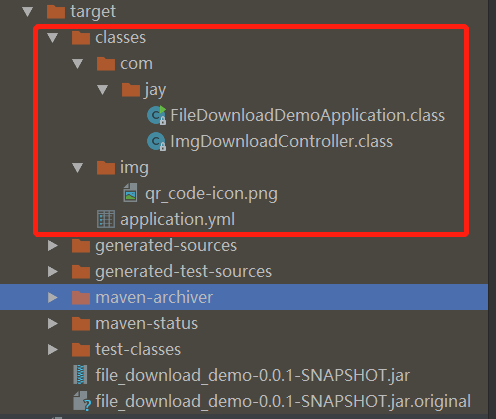Image resolution: width=496 pixels, height=419 pixels.
Task: Select the test-classes label
Action: [138, 350]
